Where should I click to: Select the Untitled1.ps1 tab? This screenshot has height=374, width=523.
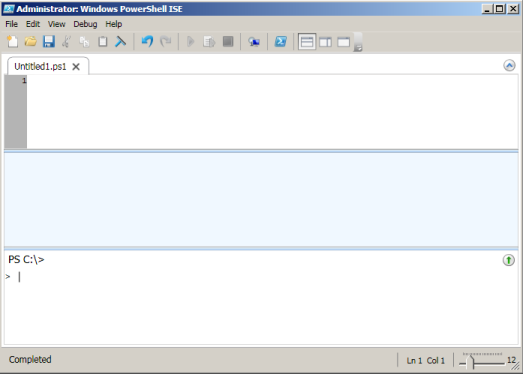pyautogui.click(x=40, y=67)
